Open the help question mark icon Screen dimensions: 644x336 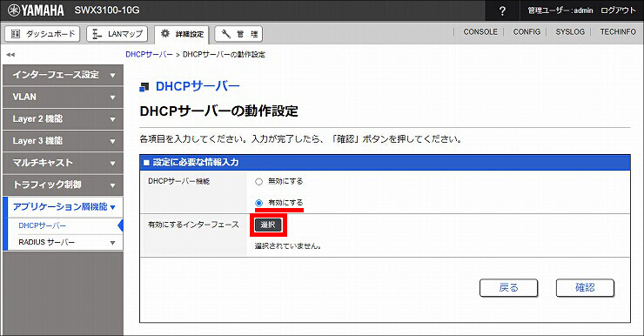click(x=502, y=10)
